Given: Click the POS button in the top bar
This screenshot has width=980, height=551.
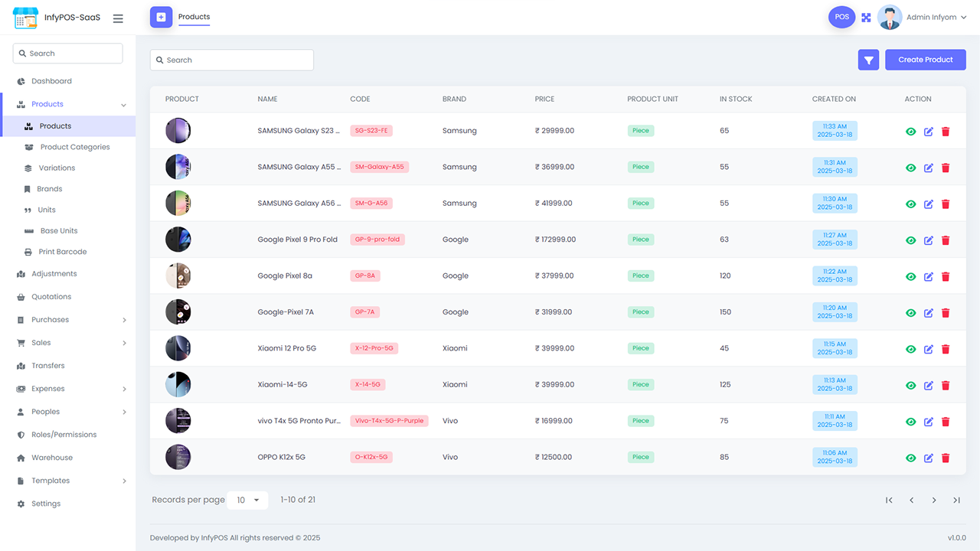Looking at the screenshot, I should tap(841, 16).
